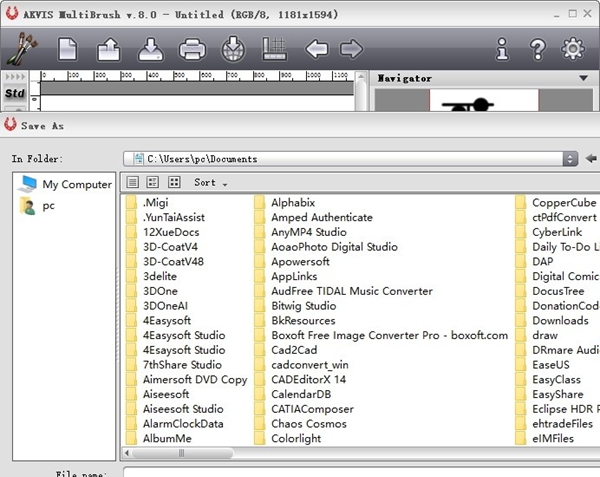This screenshot has width=600, height=477.
Task: Select the EaseUS folder
Action: tap(543, 365)
